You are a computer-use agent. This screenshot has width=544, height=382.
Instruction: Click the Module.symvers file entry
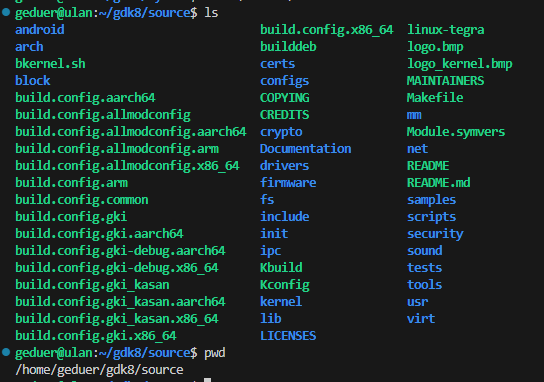pyautogui.click(x=456, y=132)
